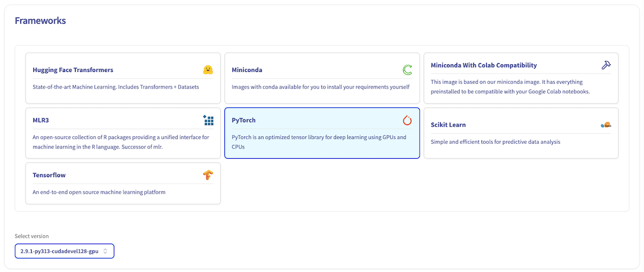This screenshot has width=644, height=272.
Task: Select the Hugging Face Transformers title
Action: tap(73, 70)
